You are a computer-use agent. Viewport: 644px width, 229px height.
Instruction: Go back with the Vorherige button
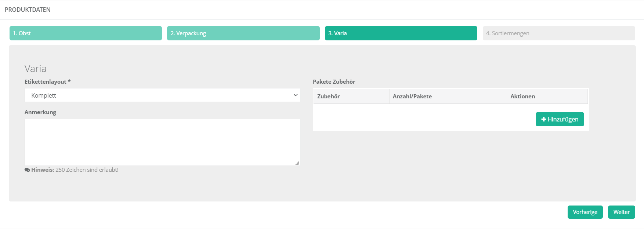(585, 212)
